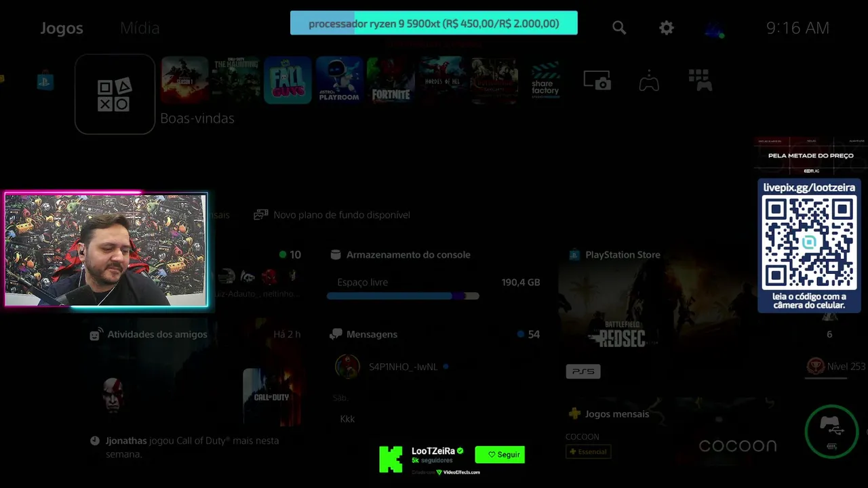This screenshot has height=488, width=868.
Task: Click the 9:16 AM clock
Action: 797,28
